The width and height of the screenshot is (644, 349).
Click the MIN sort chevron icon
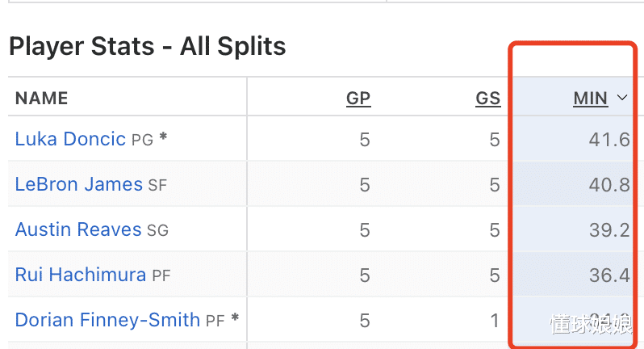[x=622, y=98]
